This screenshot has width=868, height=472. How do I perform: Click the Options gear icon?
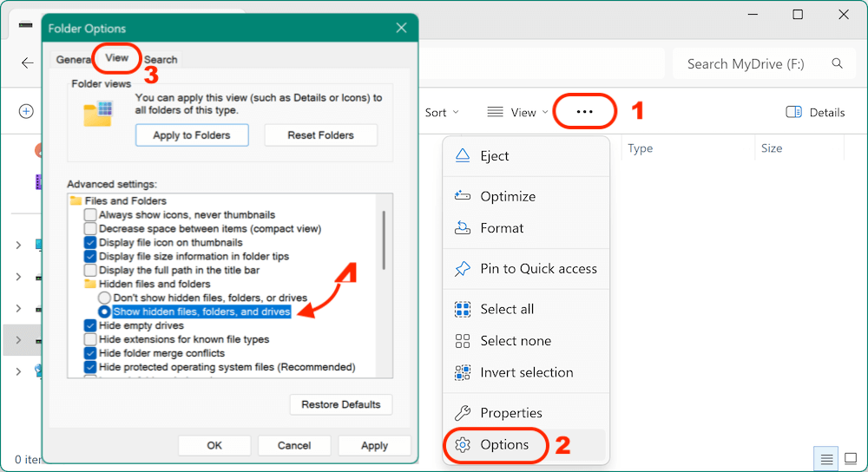[463, 444]
